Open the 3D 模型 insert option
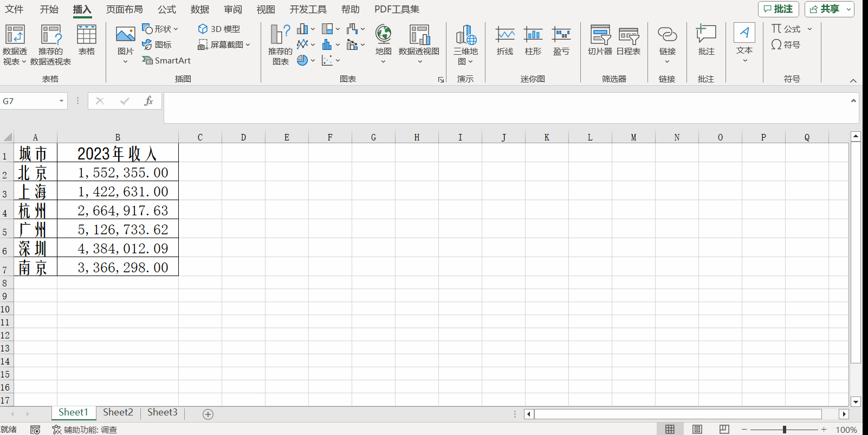Image resolution: width=868 pixels, height=435 pixels. pos(219,29)
